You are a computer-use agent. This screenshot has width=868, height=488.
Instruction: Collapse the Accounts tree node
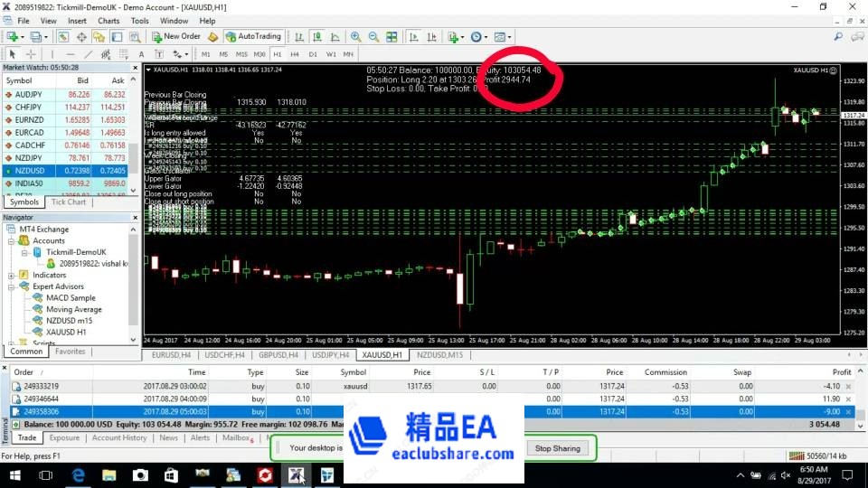click(x=11, y=241)
